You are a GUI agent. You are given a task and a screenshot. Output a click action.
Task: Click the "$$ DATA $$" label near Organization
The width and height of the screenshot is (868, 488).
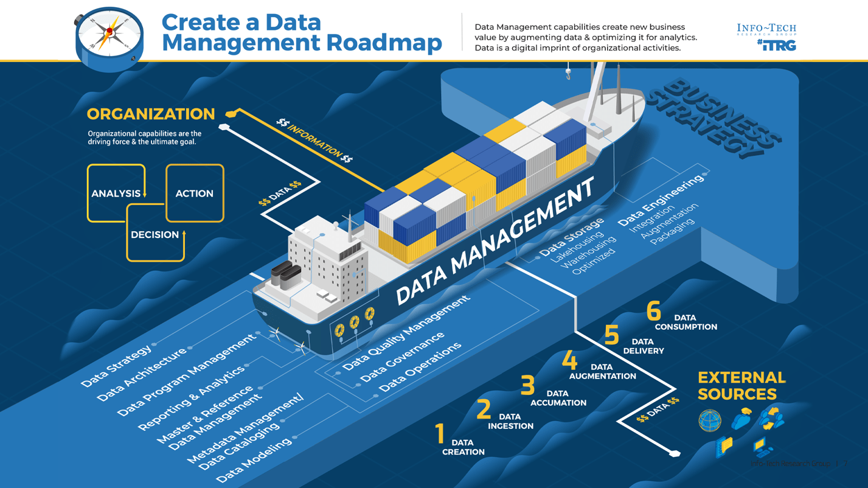280,193
